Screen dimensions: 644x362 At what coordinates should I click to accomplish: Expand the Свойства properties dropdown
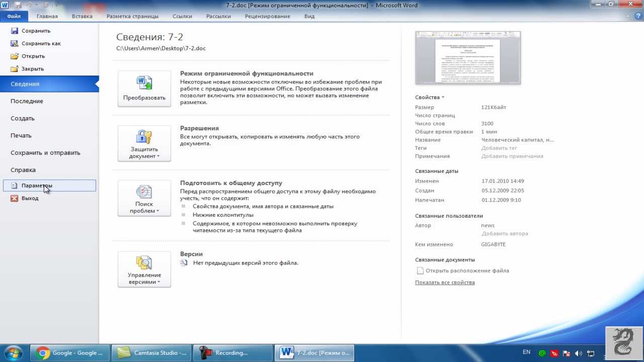click(430, 98)
